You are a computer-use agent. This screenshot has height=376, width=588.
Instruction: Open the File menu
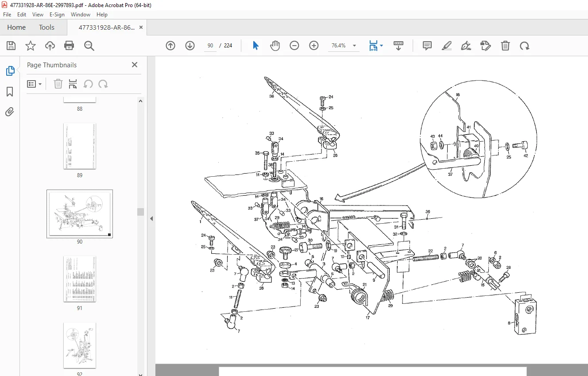pos(7,15)
